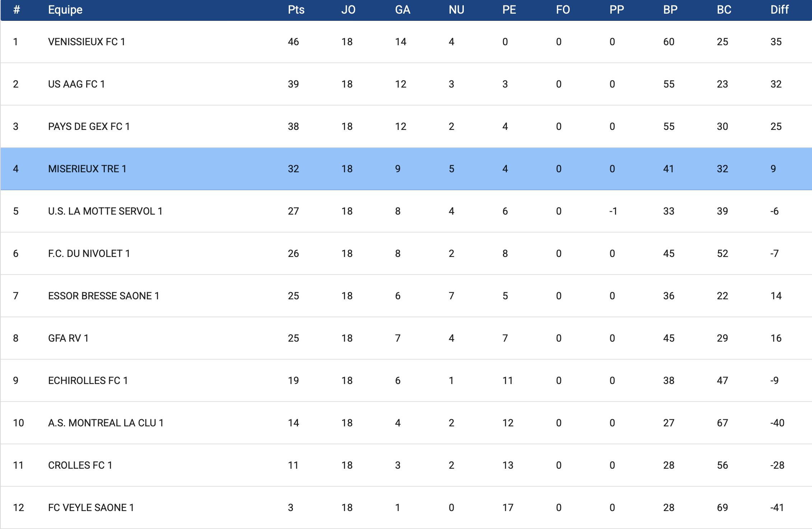Image resolution: width=812 pixels, height=529 pixels.
Task: Select the US AAG FC 1 team
Action: coord(76,84)
